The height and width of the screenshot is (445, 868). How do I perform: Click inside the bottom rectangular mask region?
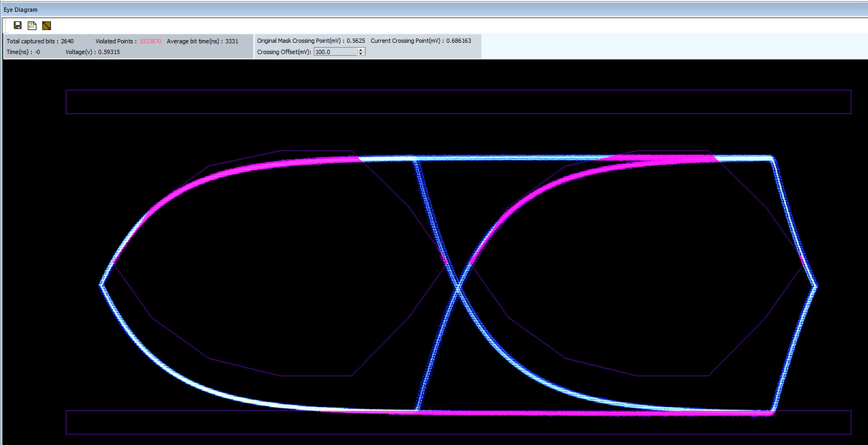click(x=459, y=422)
